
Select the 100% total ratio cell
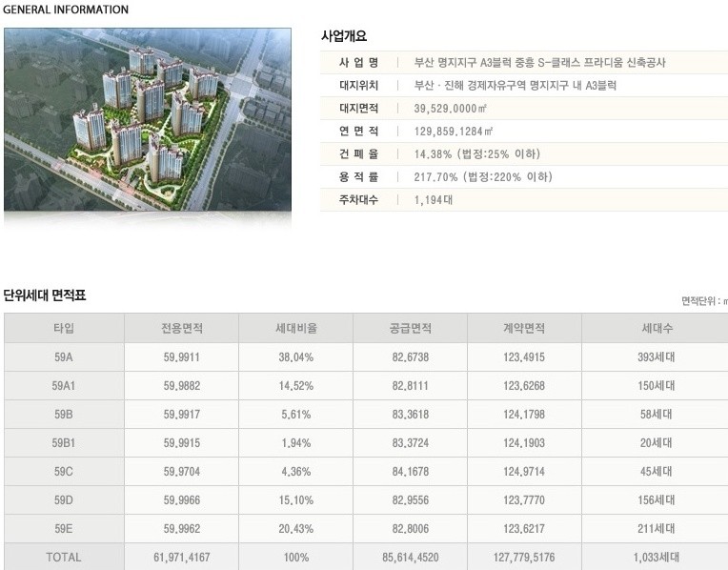point(296,557)
